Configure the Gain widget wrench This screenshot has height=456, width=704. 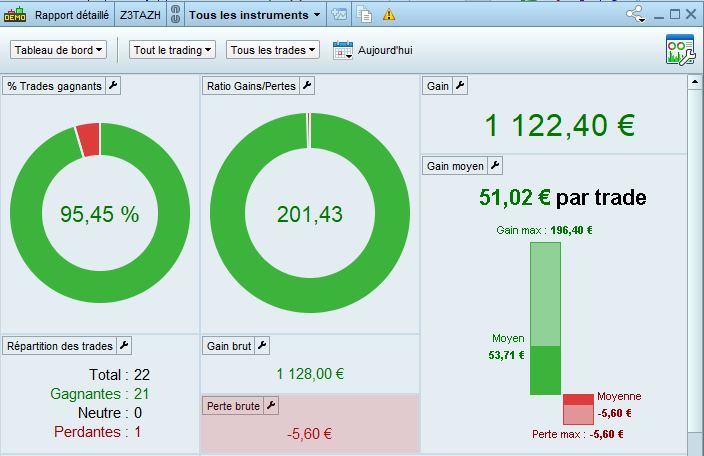[460, 85]
